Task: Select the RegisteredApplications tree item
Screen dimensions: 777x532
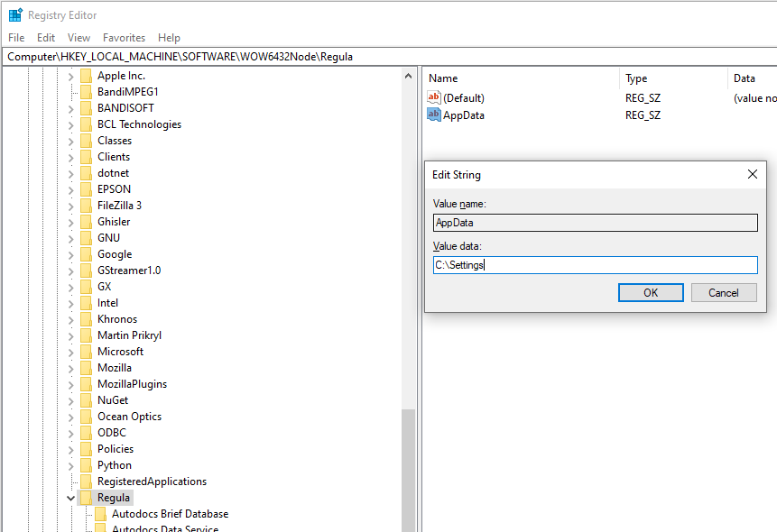Action: tap(152, 481)
